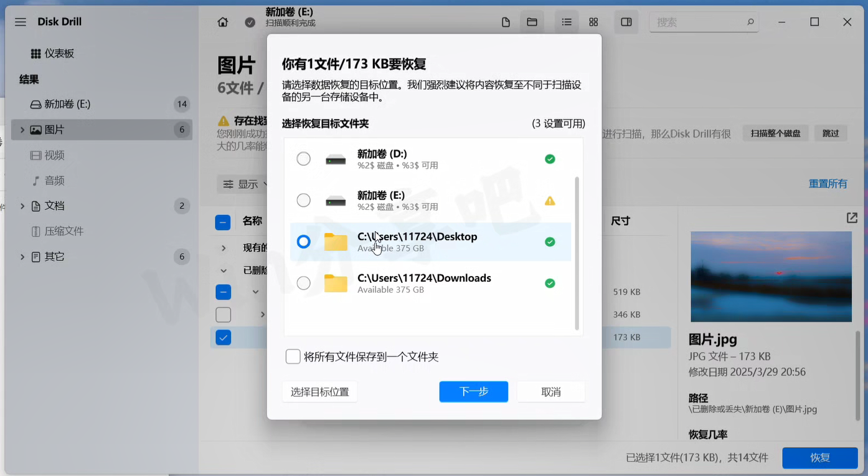Viewport: 868px width, 476px height.
Task: Expand the 现有的 group row
Action: [x=224, y=248]
